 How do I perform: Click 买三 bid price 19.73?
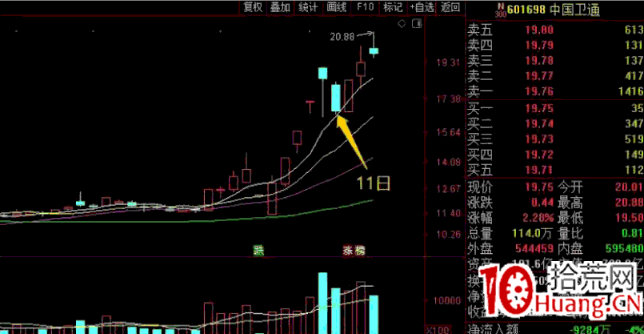(x=541, y=139)
